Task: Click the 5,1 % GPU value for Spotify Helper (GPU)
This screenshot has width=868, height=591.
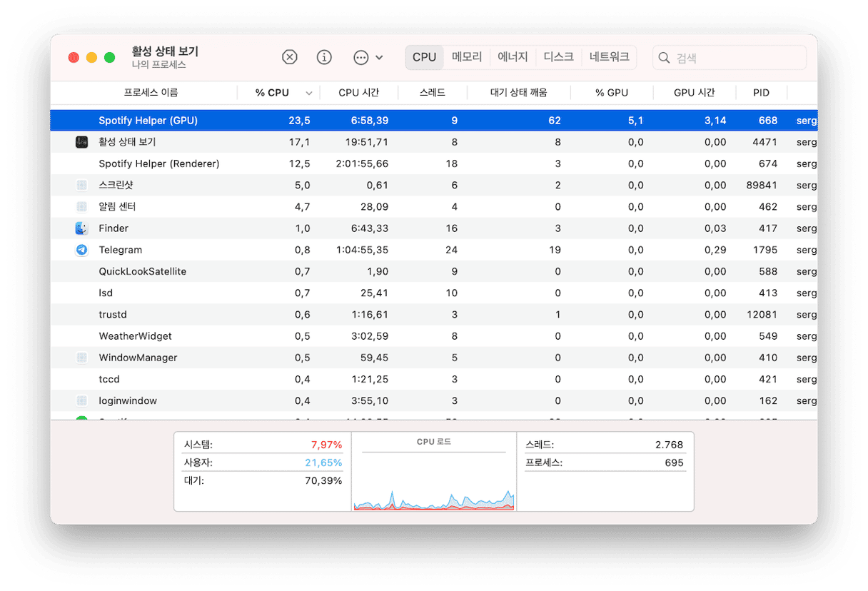Action: click(636, 121)
